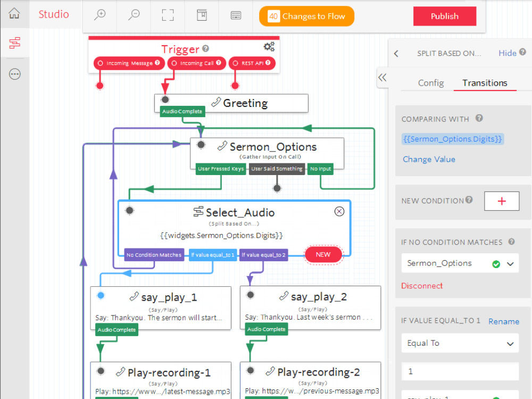Open the more options ellipsis in sidebar
Screen dimensions: 532x399
coord(14,74)
